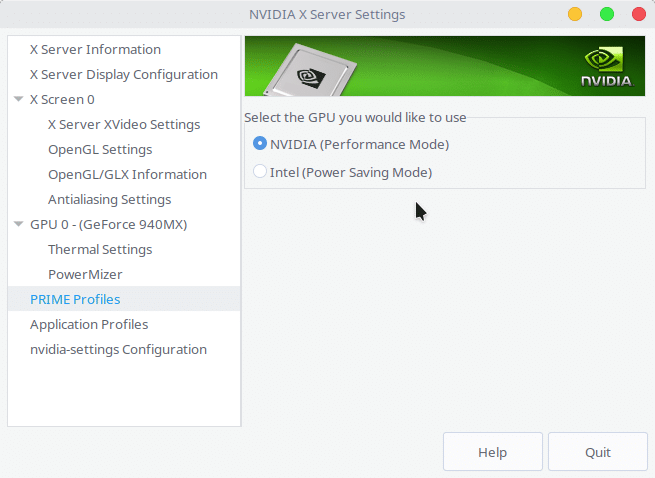Select Intel (Power Saving Mode) radio button
The height and width of the screenshot is (478, 655).
tap(259, 171)
